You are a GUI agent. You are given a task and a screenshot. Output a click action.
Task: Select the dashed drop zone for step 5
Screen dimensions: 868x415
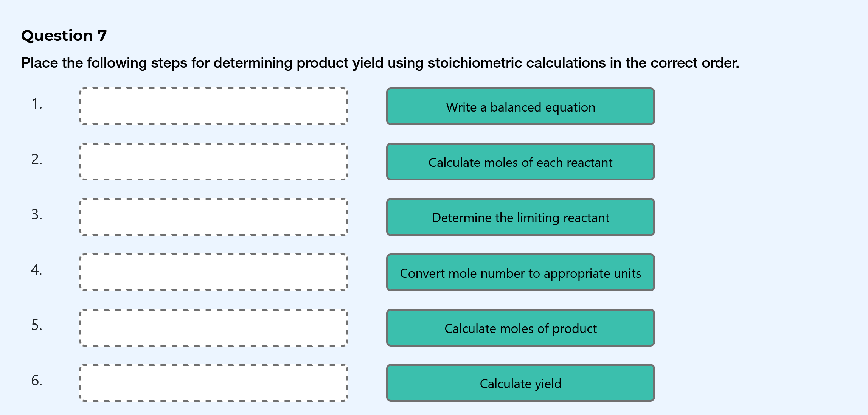[x=214, y=328]
